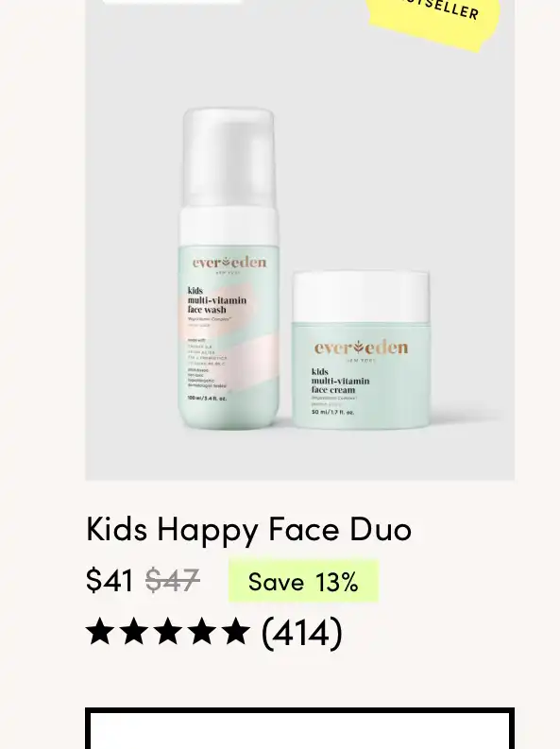Image resolution: width=560 pixels, height=749 pixels.
Task: Click the fifth rating star
Action: (x=236, y=632)
